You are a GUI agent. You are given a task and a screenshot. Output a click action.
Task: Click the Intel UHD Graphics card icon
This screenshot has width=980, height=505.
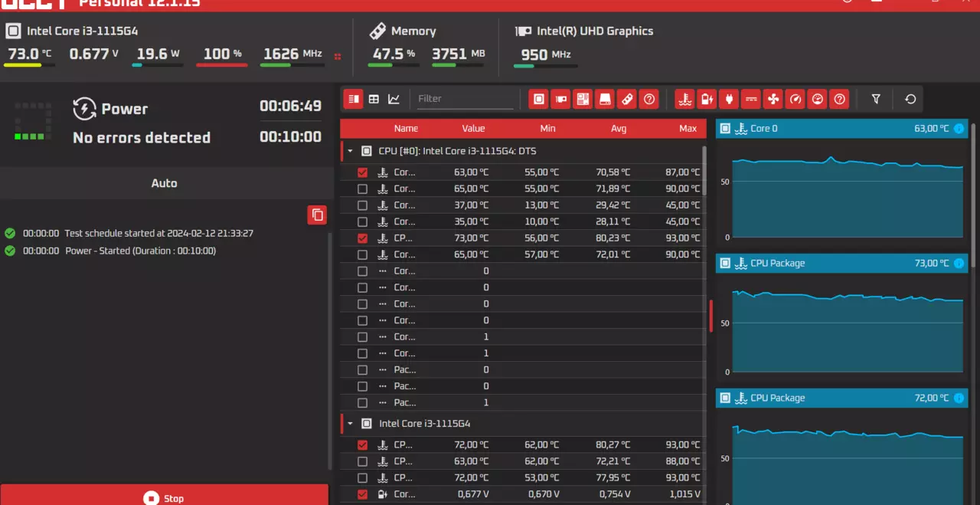pos(524,31)
